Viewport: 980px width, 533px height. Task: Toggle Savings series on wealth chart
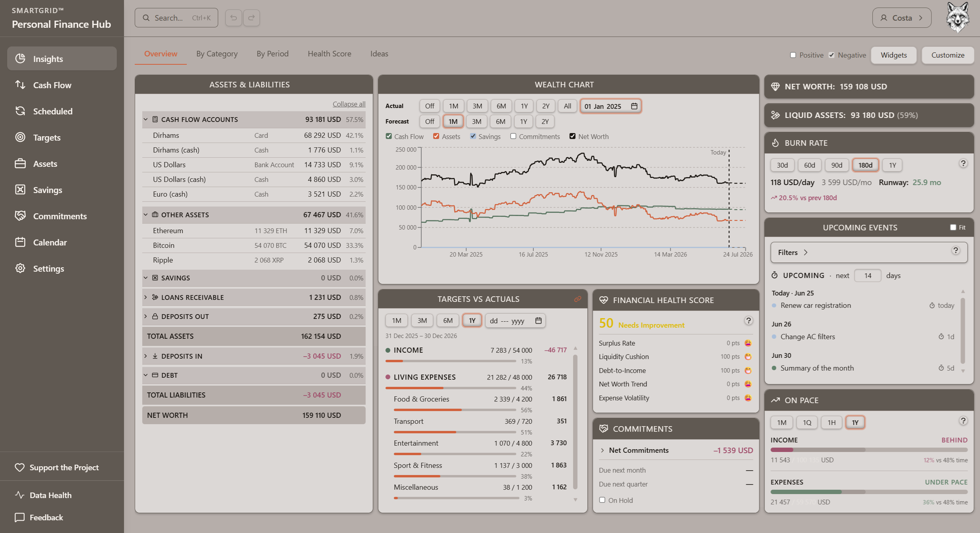coord(473,136)
